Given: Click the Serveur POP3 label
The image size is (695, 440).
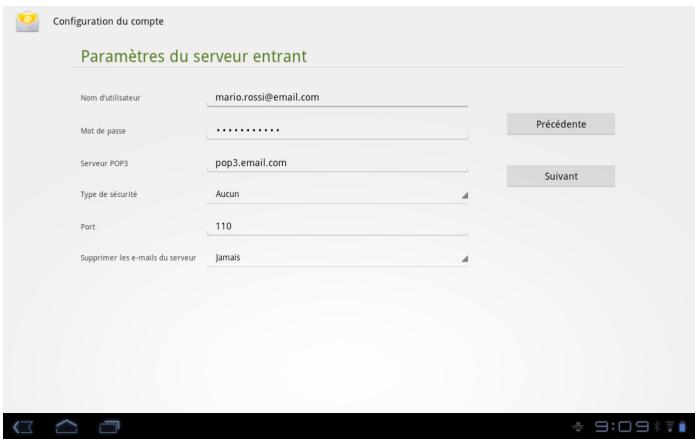Looking at the screenshot, I should click(104, 164).
